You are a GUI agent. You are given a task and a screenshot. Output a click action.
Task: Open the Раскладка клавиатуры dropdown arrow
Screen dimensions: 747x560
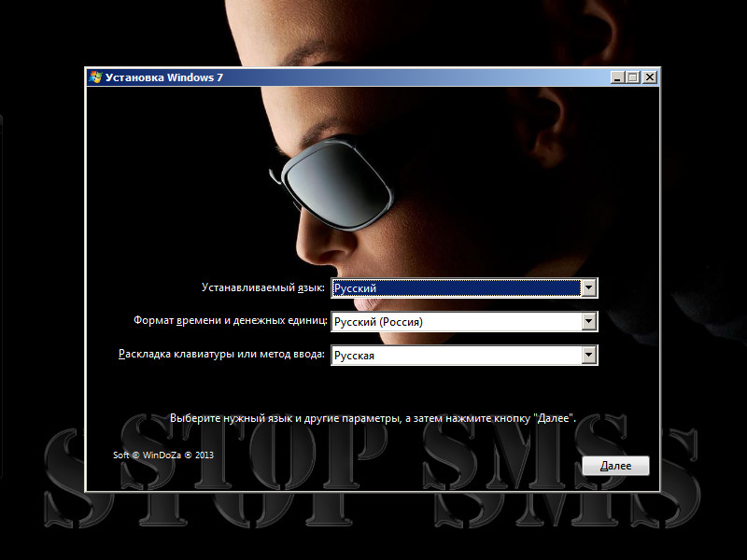tap(589, 355)
